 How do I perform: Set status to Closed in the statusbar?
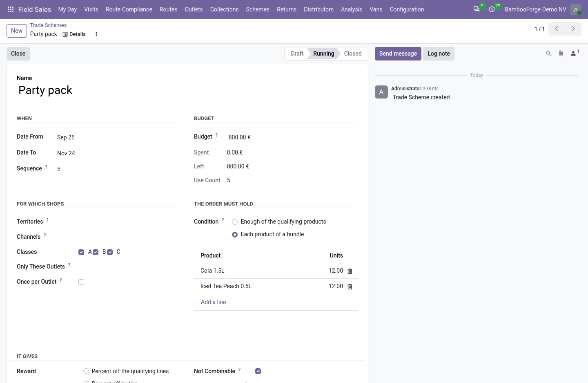coord(353,54)
